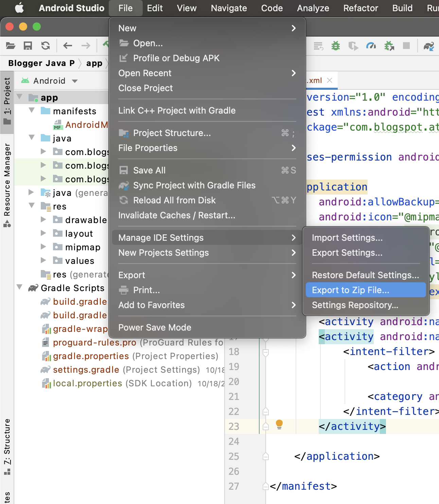439x504 pixels.
Task: Open the Edit menu in menu bar
Action: click(155, 8)
